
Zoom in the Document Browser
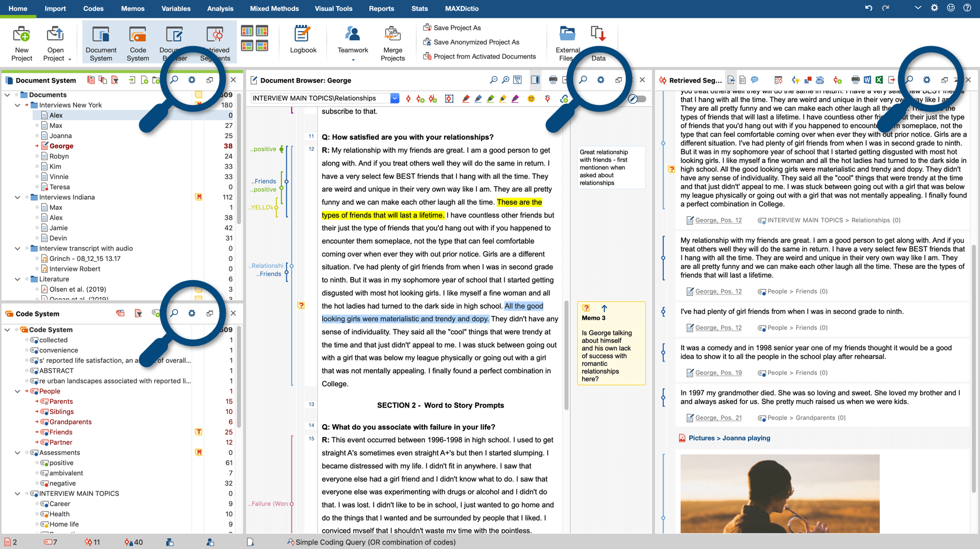click(x=506, y=80)
